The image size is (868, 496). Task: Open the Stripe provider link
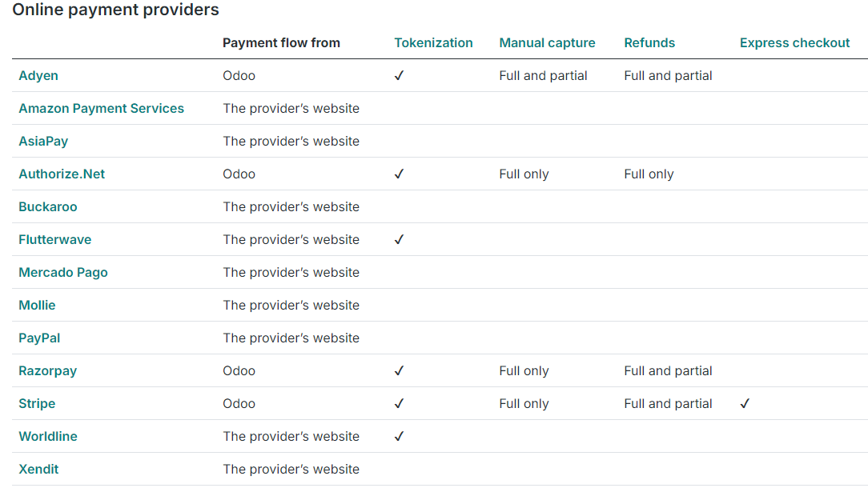[37, 404]
